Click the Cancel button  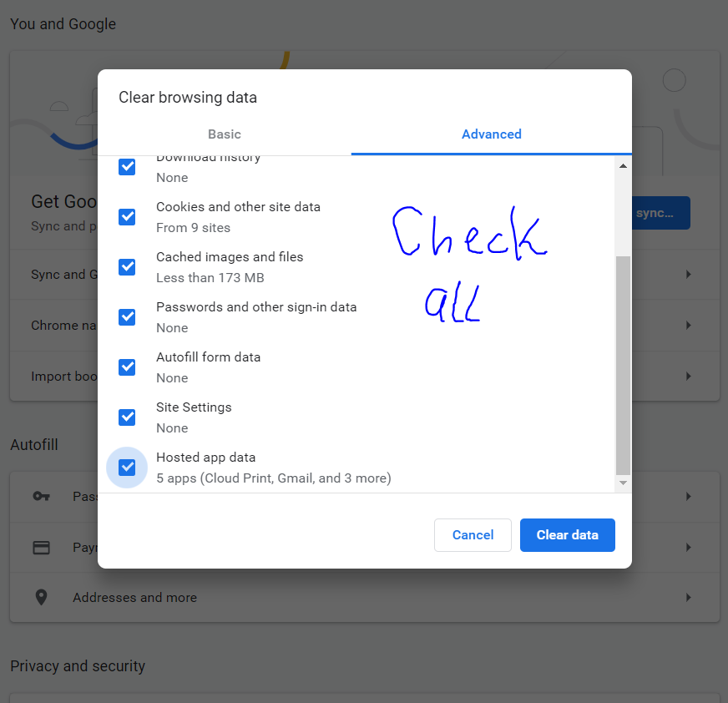[473, 535]
